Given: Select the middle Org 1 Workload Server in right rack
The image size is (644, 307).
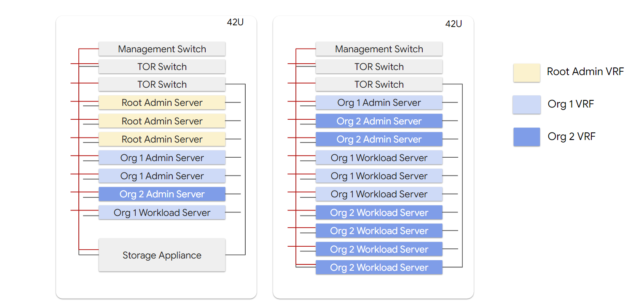Looking at the screenshot, I should point(378,176).
